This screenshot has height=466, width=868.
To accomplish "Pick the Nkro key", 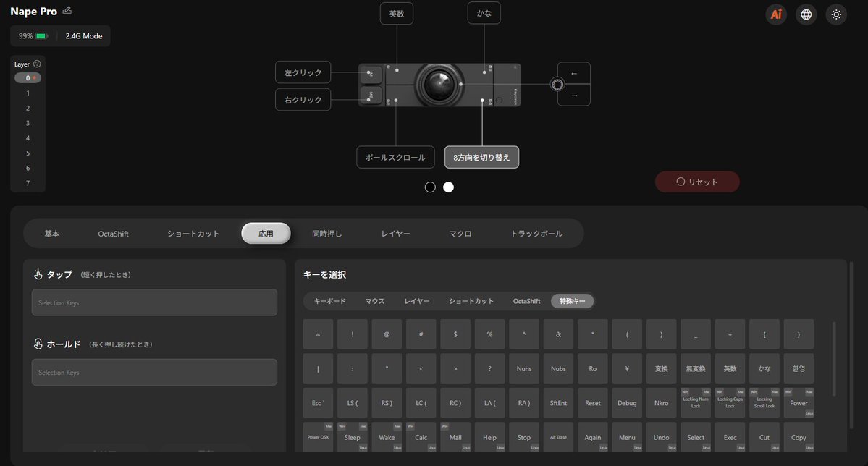I will point(661,403).
